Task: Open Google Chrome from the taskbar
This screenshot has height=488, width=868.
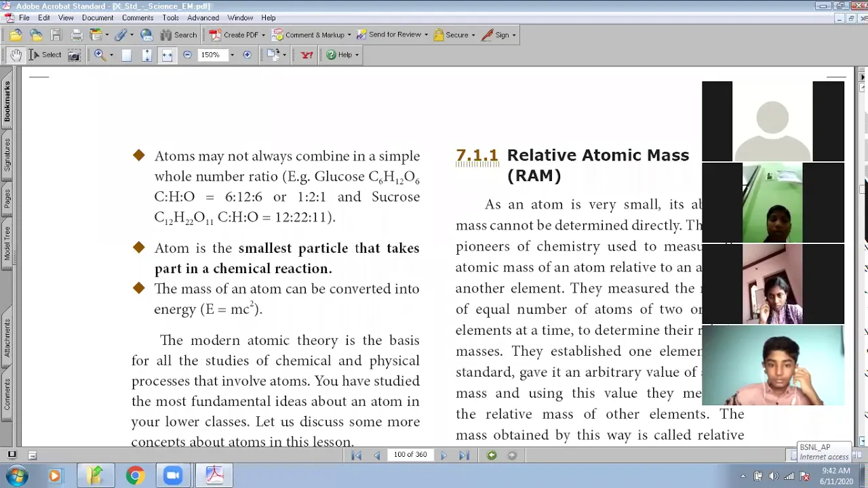Action: coord(135,476)
